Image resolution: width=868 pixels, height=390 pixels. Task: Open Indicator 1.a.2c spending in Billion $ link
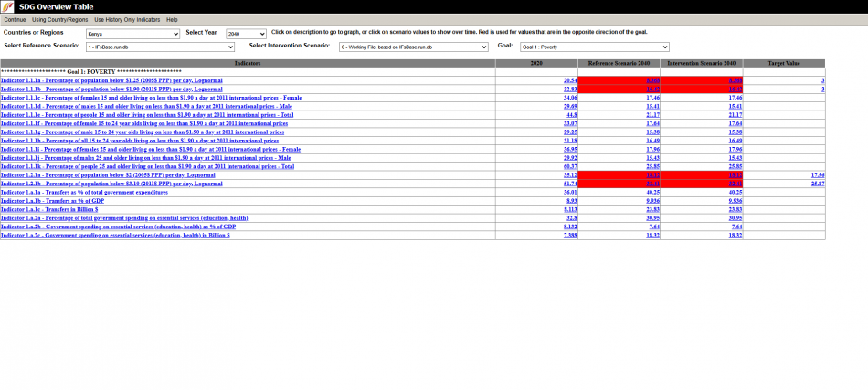click(115, 235)
